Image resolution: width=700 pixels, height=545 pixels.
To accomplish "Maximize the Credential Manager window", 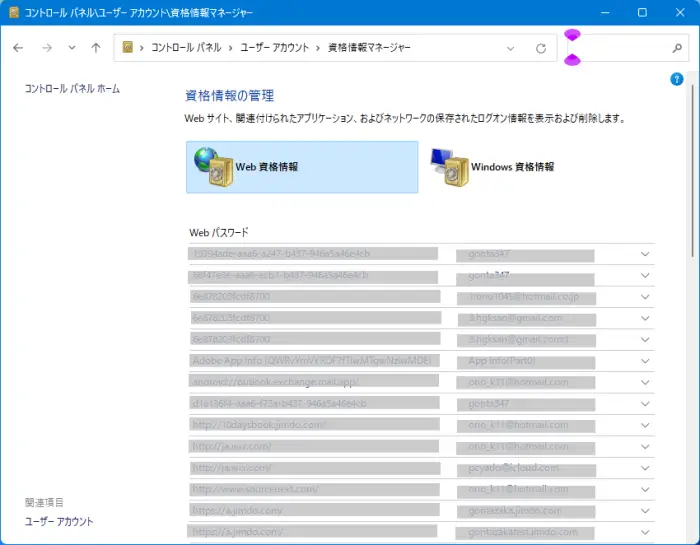I will click(642, 12).
